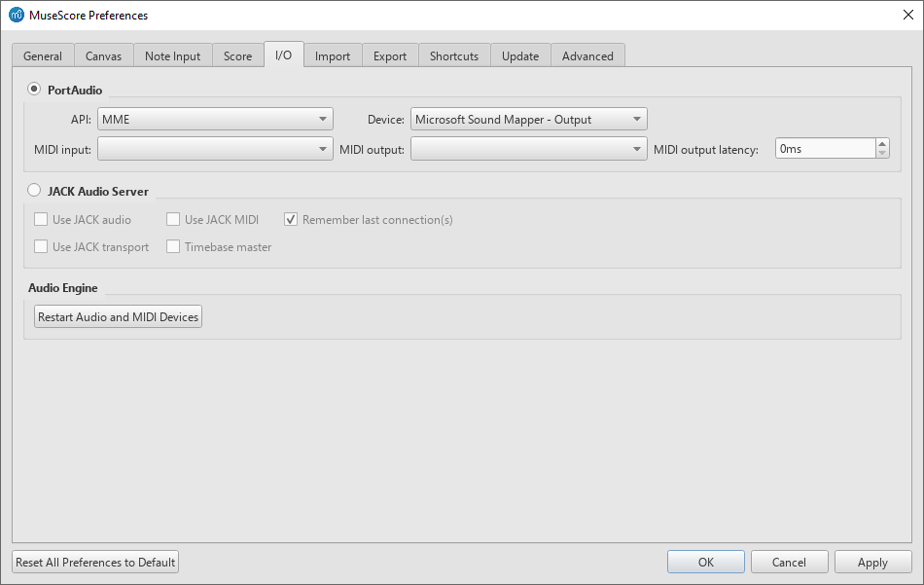Viewport: 924px width, 585px height.
Task: Toggle Remember last connection(s) checkbox
Action: tap(291, 220)
